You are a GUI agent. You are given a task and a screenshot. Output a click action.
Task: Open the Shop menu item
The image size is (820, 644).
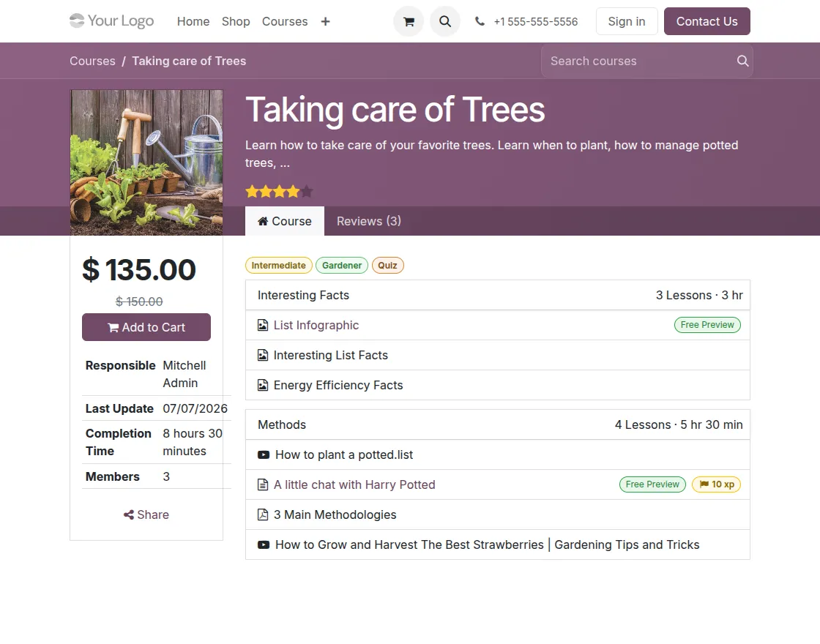(x=236, y=21)
